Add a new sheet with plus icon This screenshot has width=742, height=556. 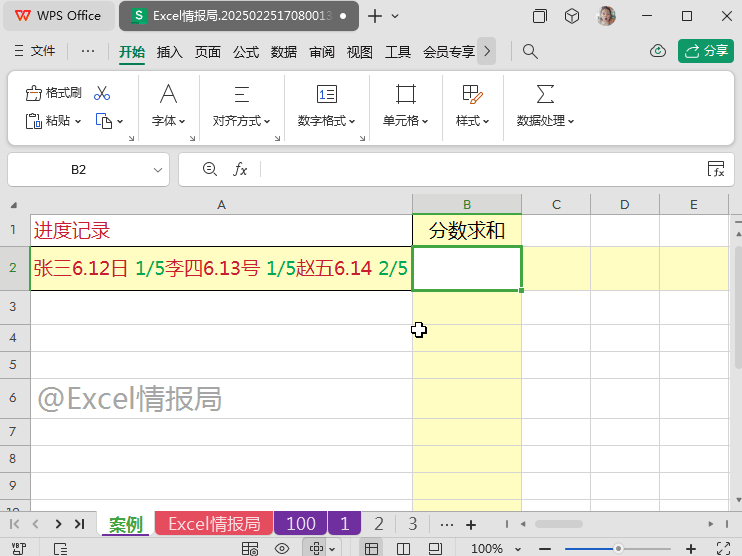pos(471,524)
